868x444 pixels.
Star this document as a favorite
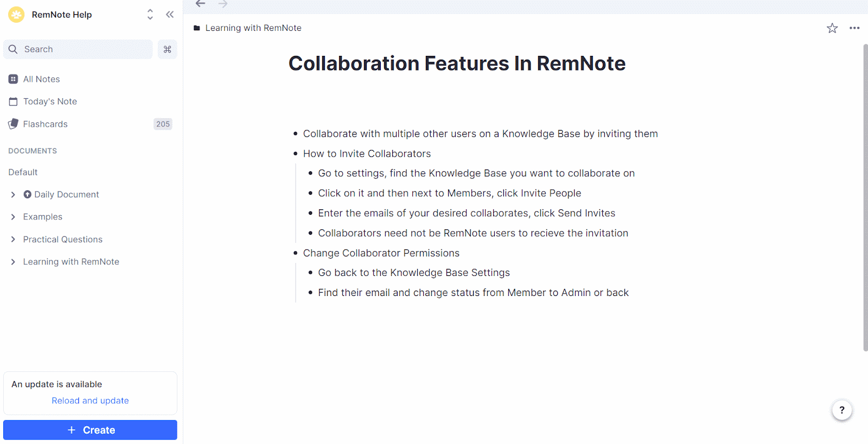click(832, 28)
